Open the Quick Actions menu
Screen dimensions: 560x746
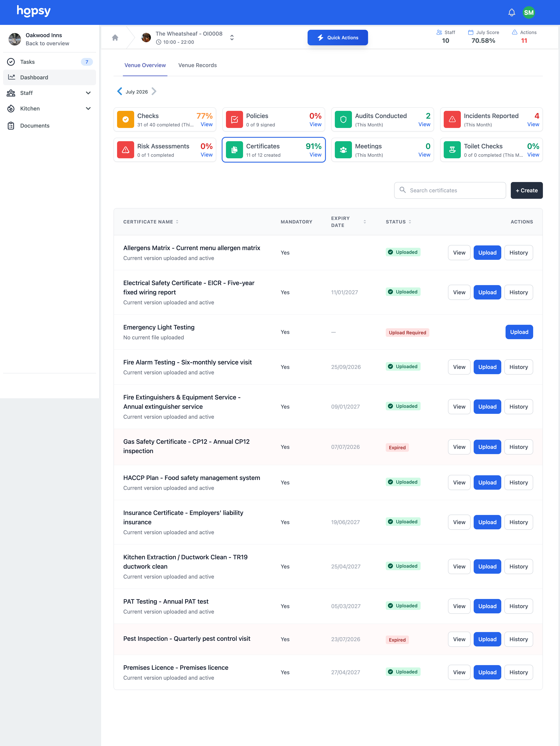point(338,37)
